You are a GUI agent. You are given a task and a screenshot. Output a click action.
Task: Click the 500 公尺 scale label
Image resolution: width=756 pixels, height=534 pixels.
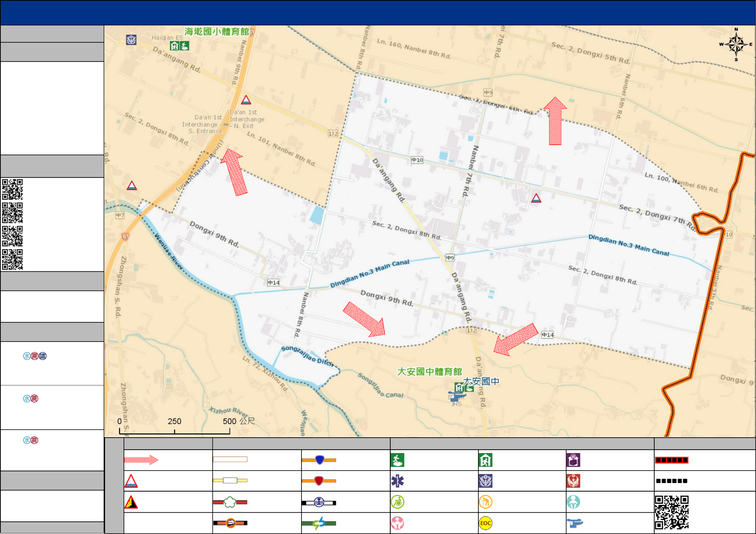(x=239, y=421)
